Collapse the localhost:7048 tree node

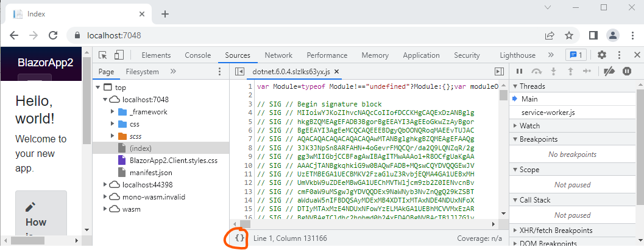pos(105,100)
